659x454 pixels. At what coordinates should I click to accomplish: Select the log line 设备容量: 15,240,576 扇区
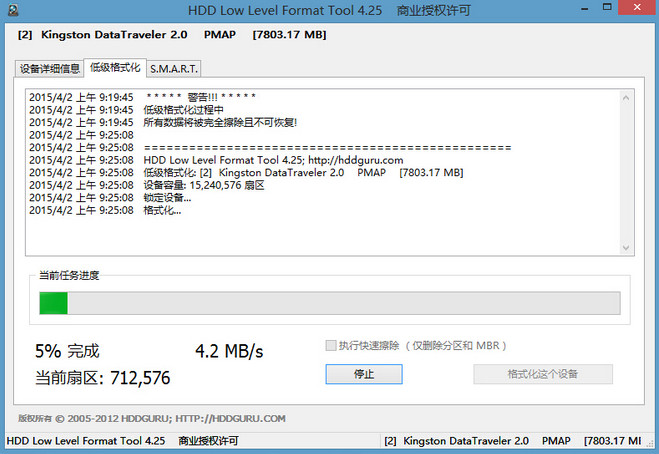pos(147,185)
